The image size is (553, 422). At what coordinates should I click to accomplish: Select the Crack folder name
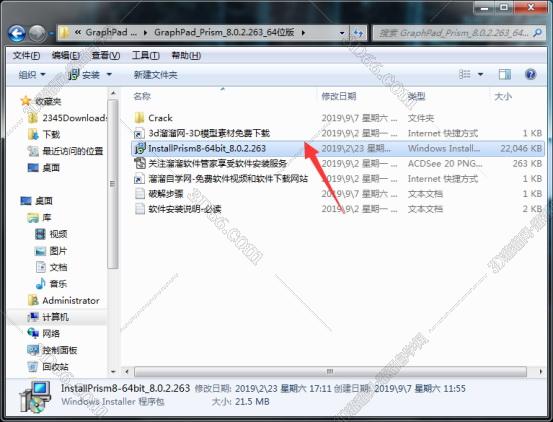(x=160, y=118)
